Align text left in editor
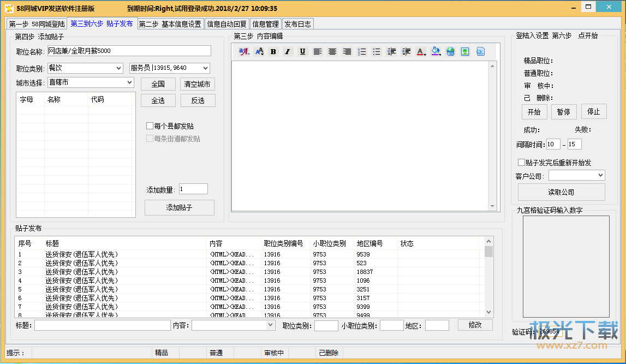 pos(318,51)
